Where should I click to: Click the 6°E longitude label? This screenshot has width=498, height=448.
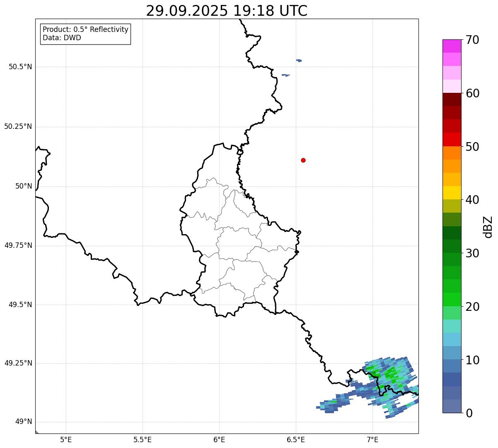pos(219,439)
